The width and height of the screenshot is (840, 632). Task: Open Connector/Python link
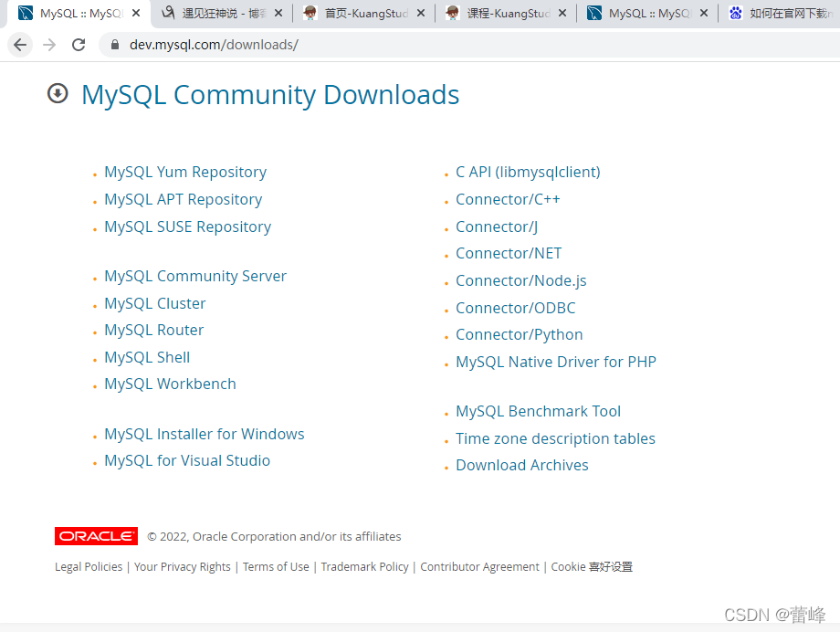[x=520, y=334]
